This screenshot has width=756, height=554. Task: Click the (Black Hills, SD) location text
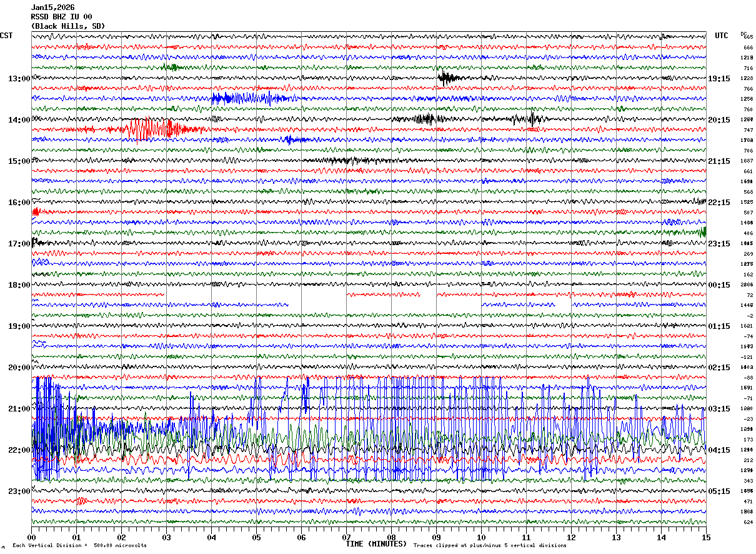click(x=68, y=26)
